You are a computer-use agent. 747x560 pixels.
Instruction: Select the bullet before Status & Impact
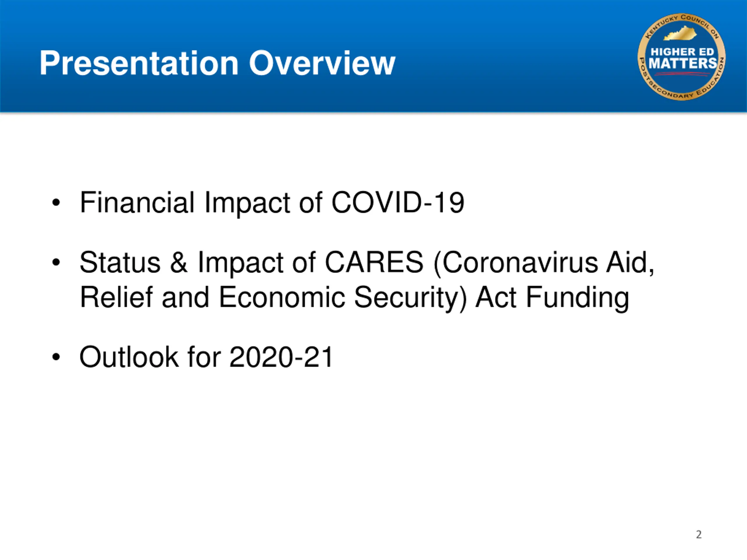(x=56, y=262)
